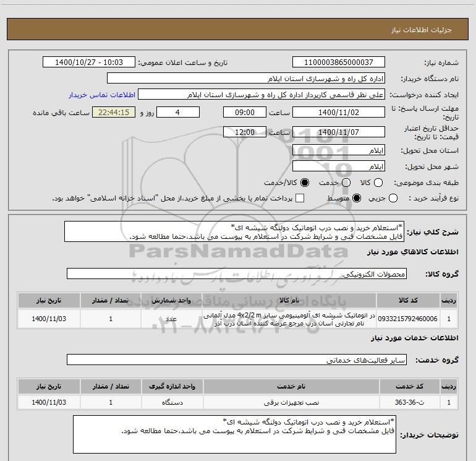Click service code ث-36-363

coord(409,402)
